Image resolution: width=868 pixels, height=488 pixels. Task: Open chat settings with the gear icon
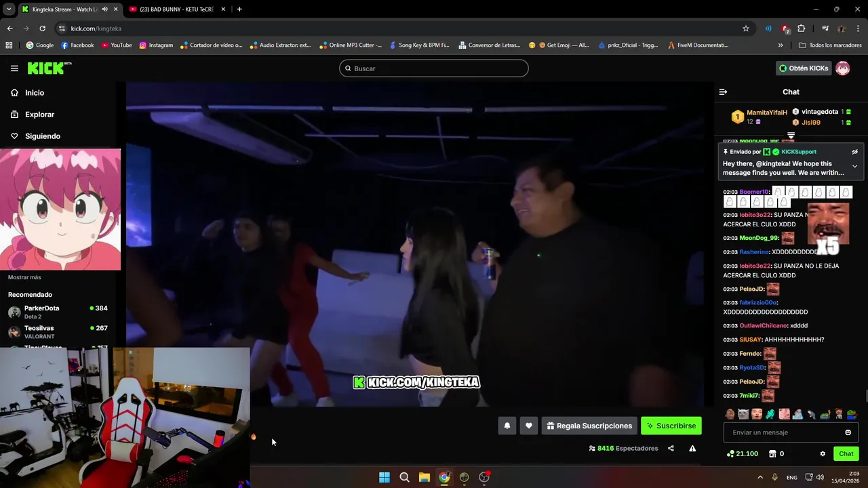pyautogui.click(x=823, y=454)
